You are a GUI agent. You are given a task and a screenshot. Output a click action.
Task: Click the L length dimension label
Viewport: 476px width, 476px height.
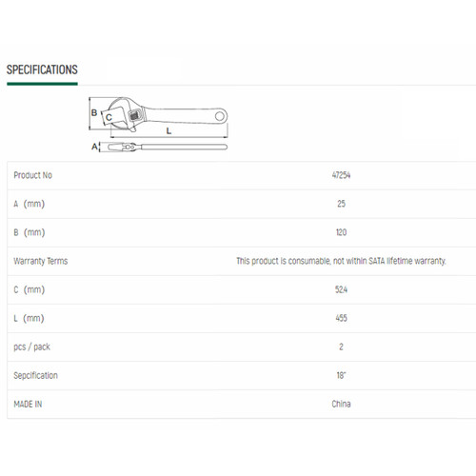click(169, 130)
